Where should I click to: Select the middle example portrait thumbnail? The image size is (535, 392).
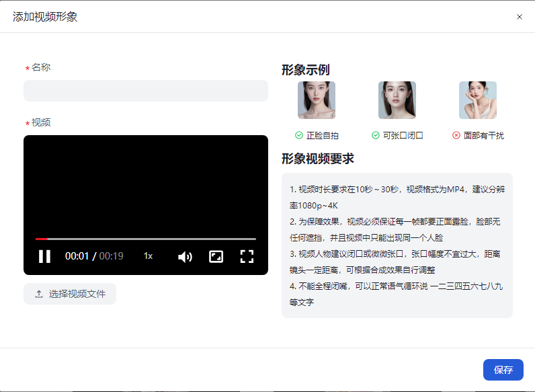[397, 100]
